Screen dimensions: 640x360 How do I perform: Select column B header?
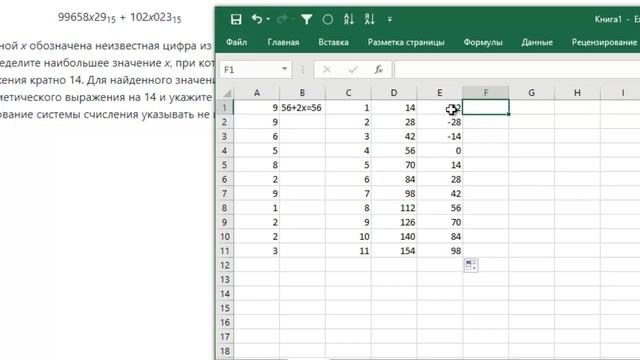[x=302, y=93]
